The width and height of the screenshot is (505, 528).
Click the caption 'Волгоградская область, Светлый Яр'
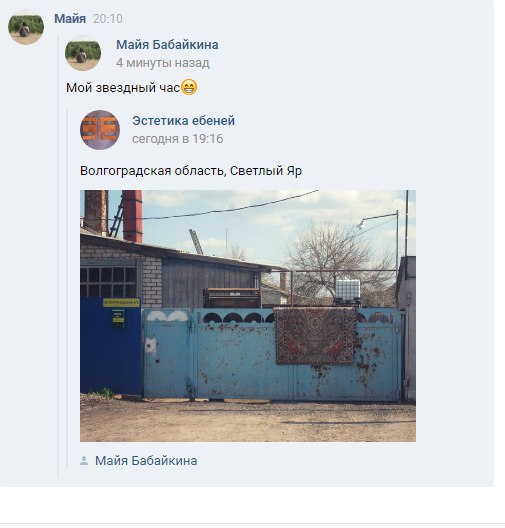191,171
